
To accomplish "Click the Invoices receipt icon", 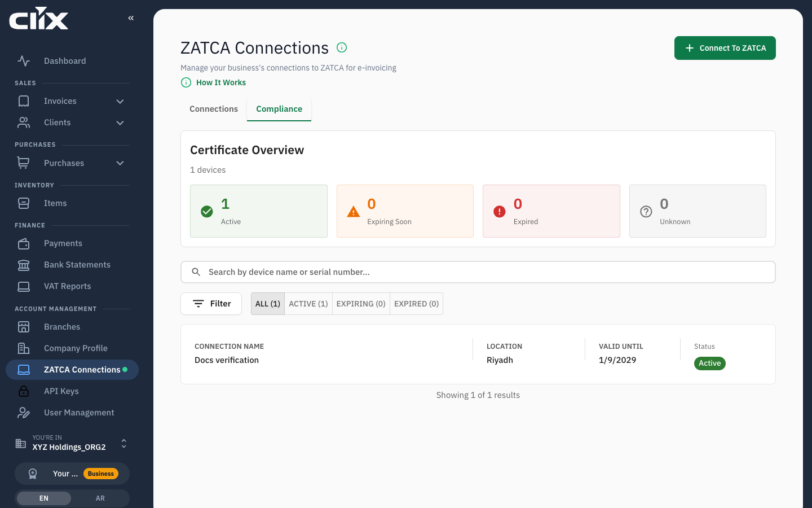I will point(24,101).
